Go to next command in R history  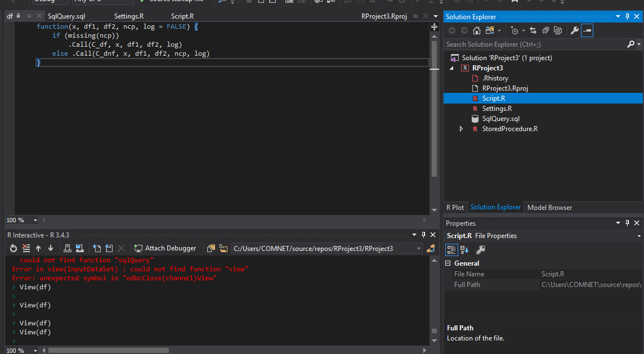click(51, 248)
